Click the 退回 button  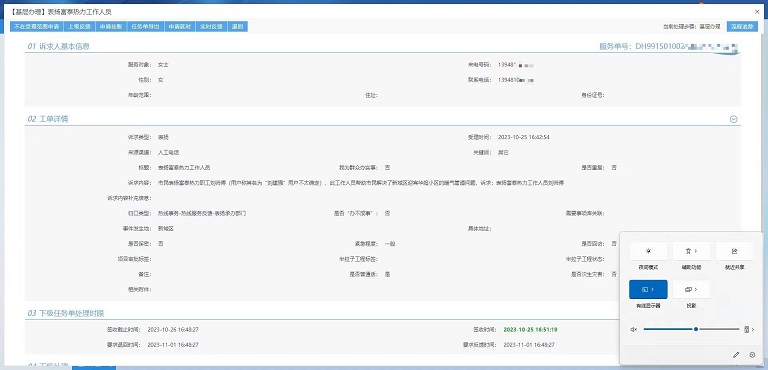(x=238, y=26)
